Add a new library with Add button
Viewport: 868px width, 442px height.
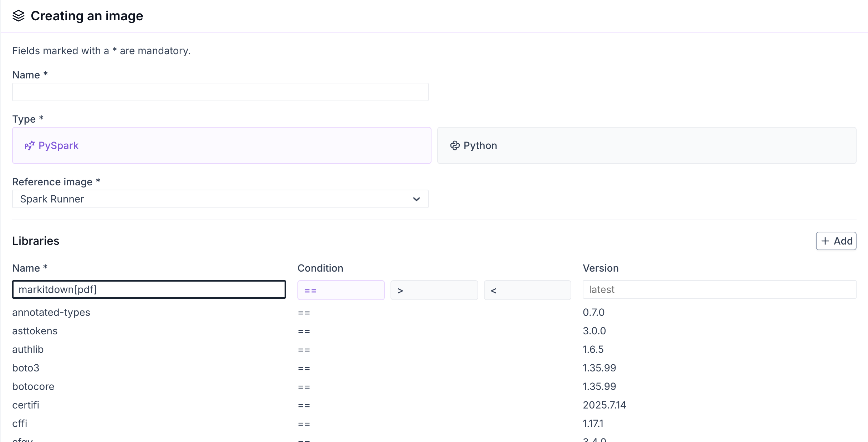tap(836, 241)
